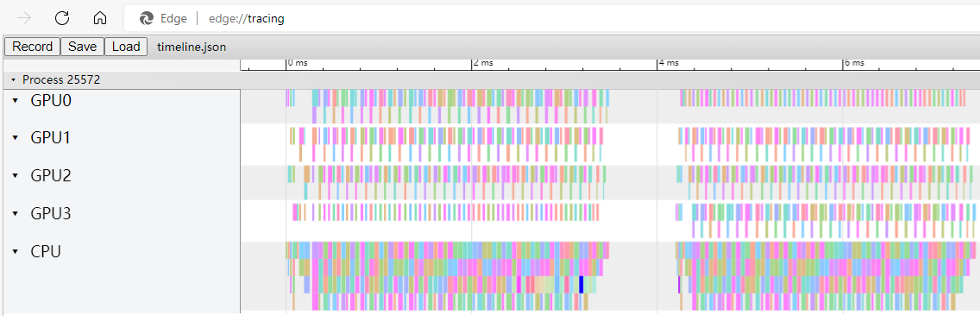Screen dimensions: 980x316
Task: Select the timeline.json file name label
Action: coord(192,47)
